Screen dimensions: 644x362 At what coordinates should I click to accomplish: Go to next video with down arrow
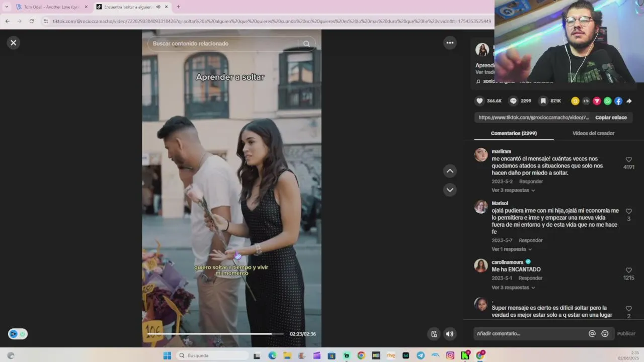click(450, 190)
